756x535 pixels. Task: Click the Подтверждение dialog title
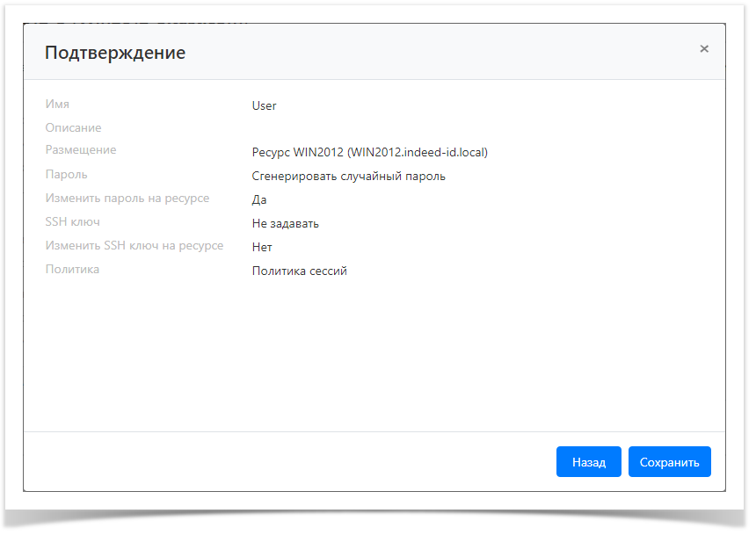tap(116, 52)
